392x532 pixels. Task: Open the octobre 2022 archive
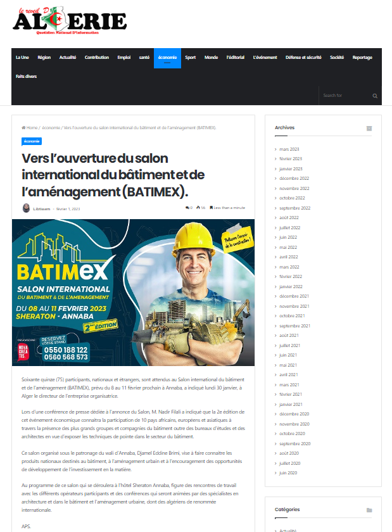[x=292, y=198]
